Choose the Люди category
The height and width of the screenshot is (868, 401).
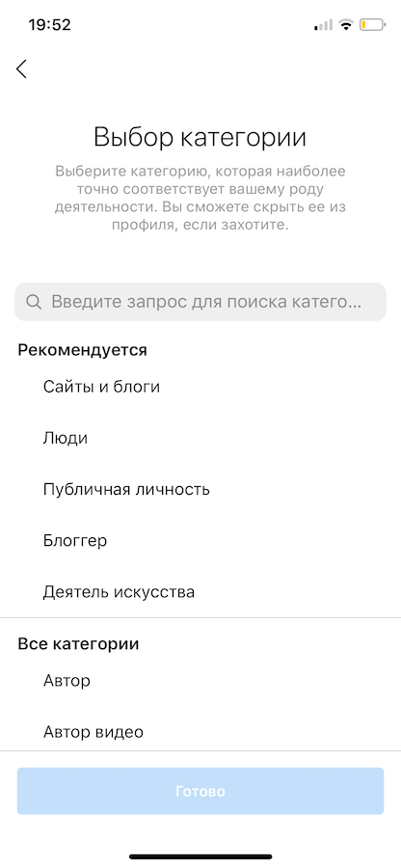(200, 439)
